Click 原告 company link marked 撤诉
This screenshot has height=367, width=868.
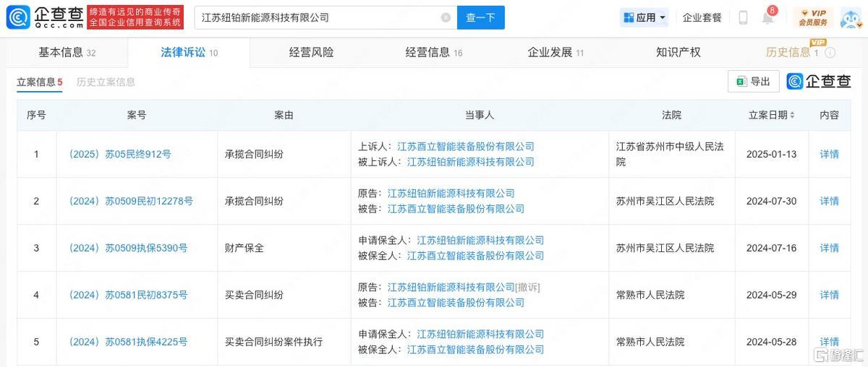451,288
